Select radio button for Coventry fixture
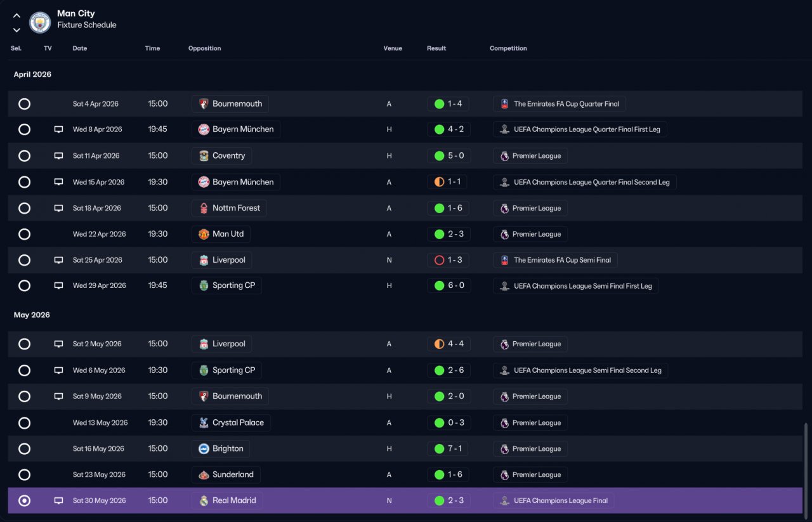The height and width of the screenshot is (522, 812). tap(24, 155)
